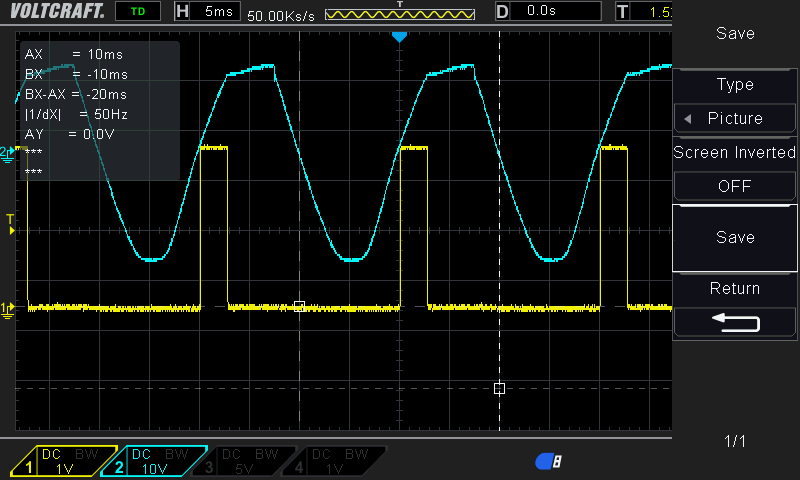Select the channel 2 ground level marker

click(8, 153)
